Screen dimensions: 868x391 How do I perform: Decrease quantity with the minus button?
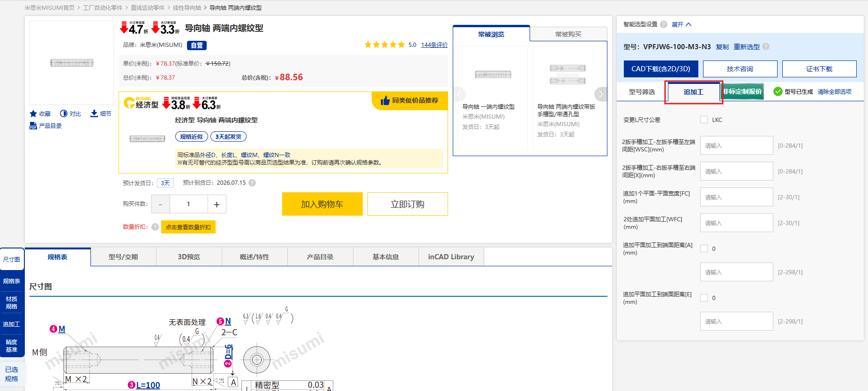coord(161,204)
